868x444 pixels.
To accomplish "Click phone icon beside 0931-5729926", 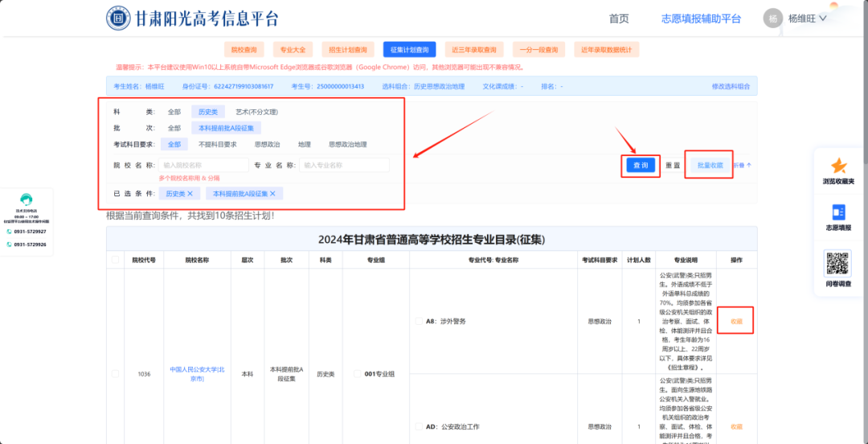I will point(10,245).
